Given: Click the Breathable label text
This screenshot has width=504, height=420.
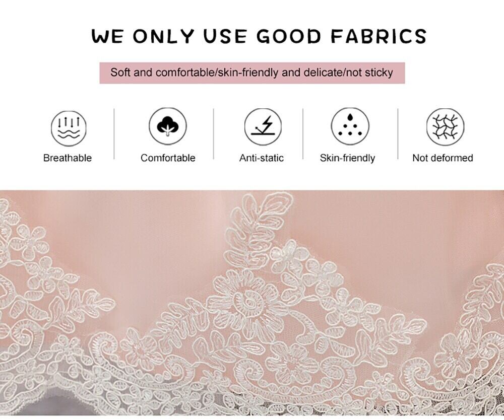Looking at the screenshot, I should pos(68,158).
